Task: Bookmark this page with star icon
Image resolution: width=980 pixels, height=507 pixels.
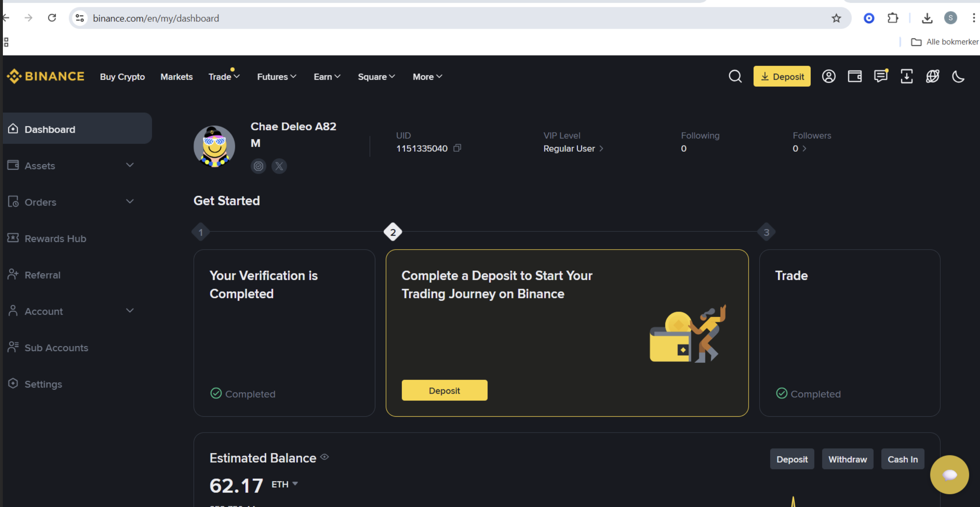Action: click(836, 18)
